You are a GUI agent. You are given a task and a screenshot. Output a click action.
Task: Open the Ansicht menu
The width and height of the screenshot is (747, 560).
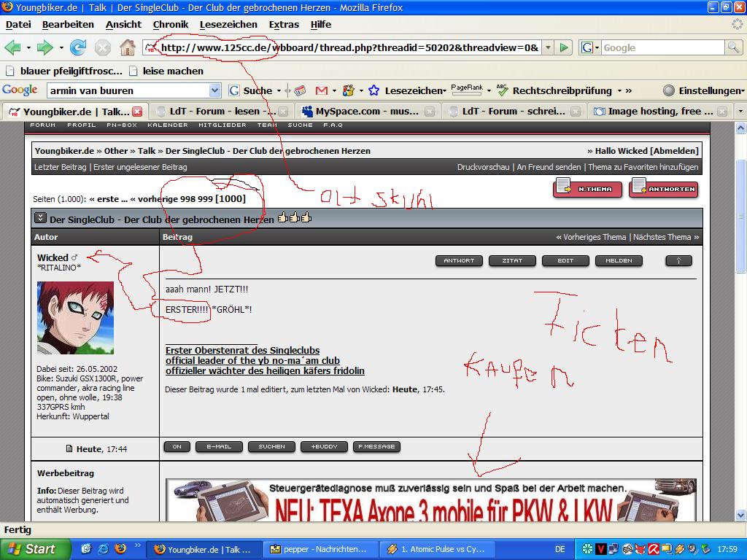coord(123,24)
